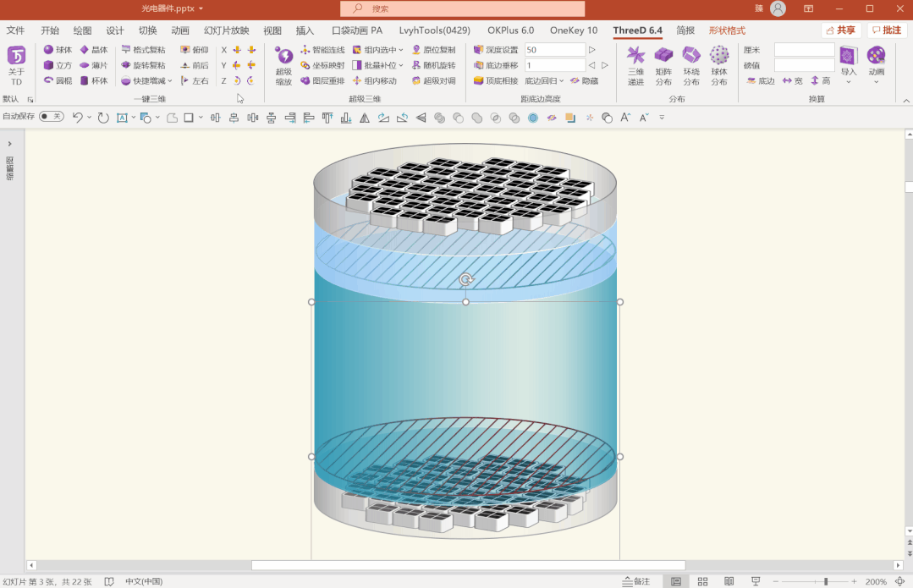Toggle 隐藏 hide option in ribbon
The height and width of the screenshot is (588, 913).
click(584, 81)
